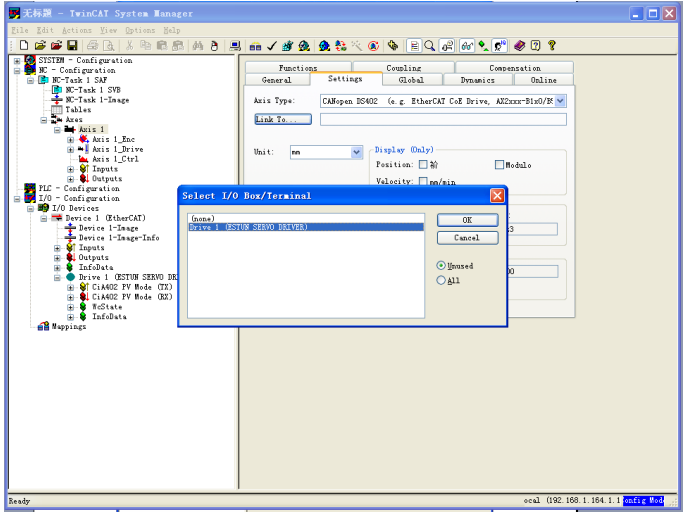
Task: Select the Unused radio button
Action: [x=441, y=265]
